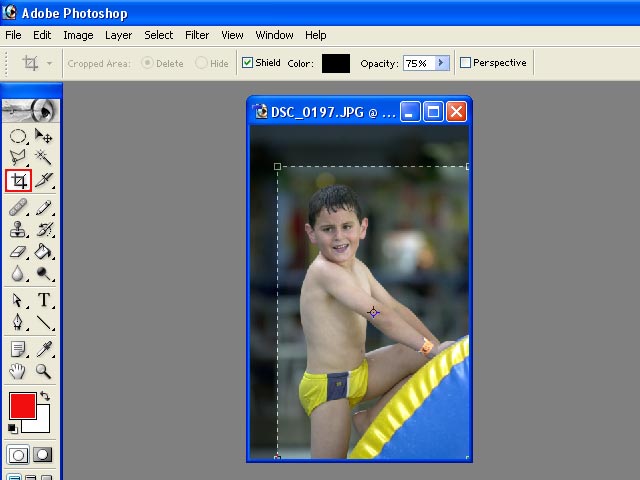Select the Notes tool
This screenshot has height=480, width=640.
click(x=18, y=349)
